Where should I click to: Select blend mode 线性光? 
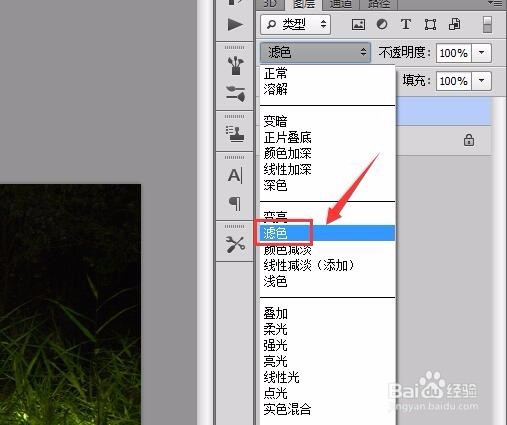tap(327, 377)
